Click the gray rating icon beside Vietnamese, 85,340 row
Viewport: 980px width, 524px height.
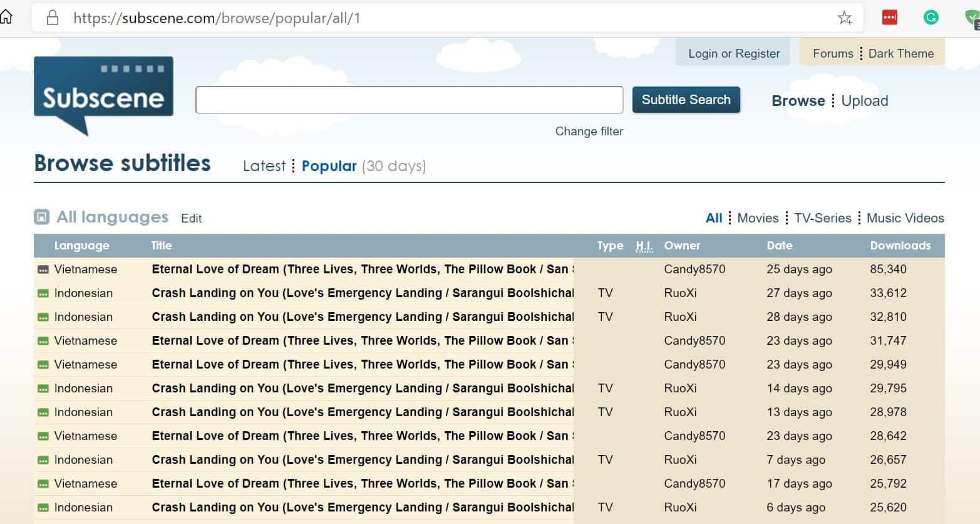[x=43, y=270]
